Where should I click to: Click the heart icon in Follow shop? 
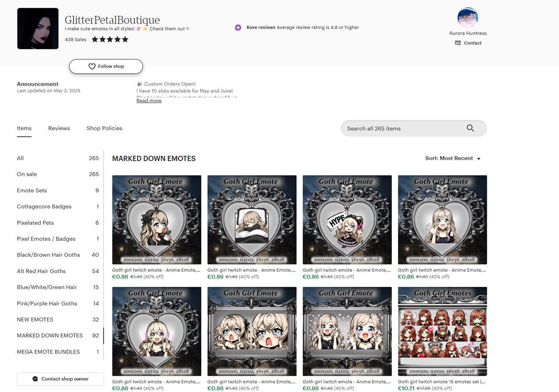tap(92, 67)
